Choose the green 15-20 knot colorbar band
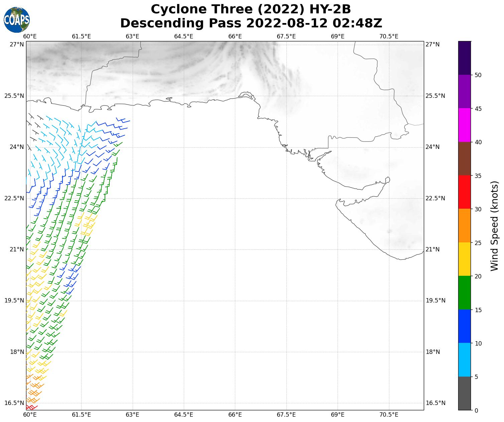Viewport: 504px width, 422px height. coord(464,293)
